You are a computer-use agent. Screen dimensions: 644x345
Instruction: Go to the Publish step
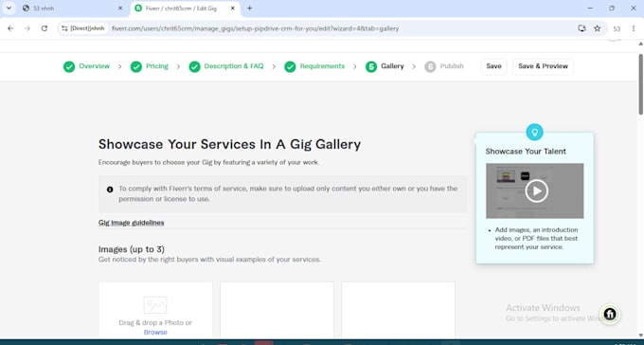(x=452, y=66)
